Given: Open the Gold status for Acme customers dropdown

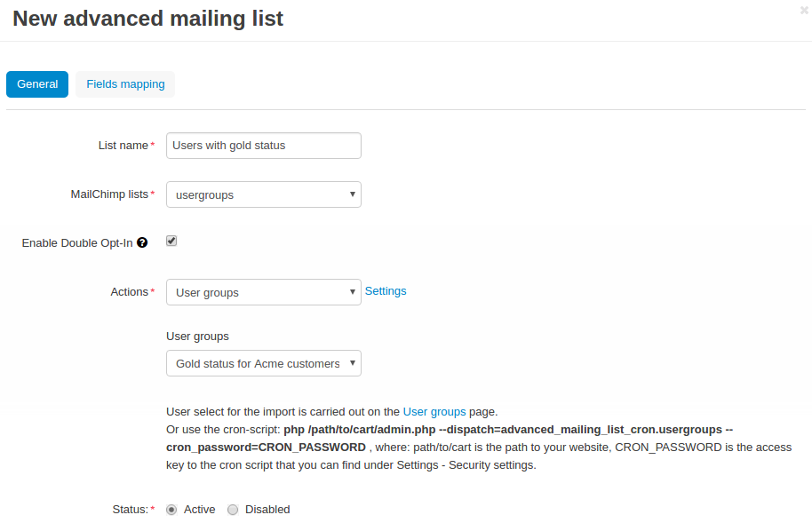Looking at the screenshot, I should 264,363.
